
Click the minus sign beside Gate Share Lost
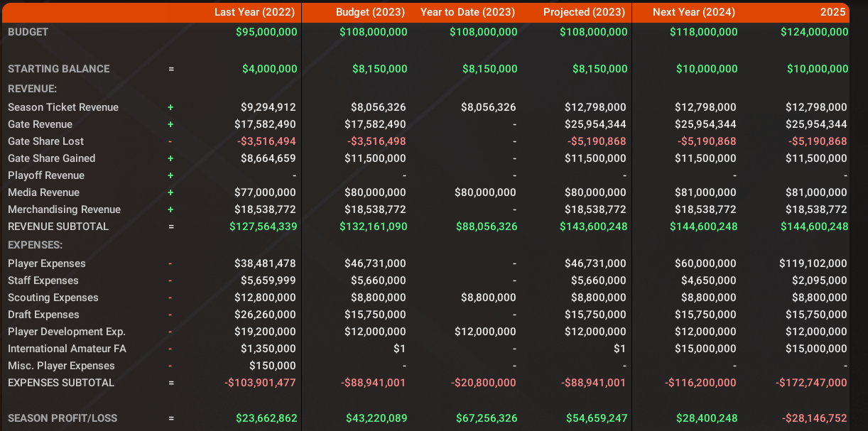point(170,141)
